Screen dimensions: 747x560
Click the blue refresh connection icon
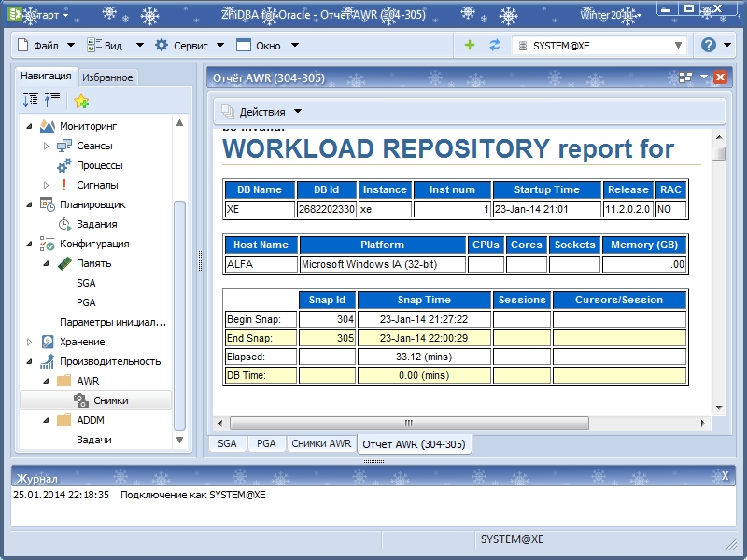click(495, 45)
